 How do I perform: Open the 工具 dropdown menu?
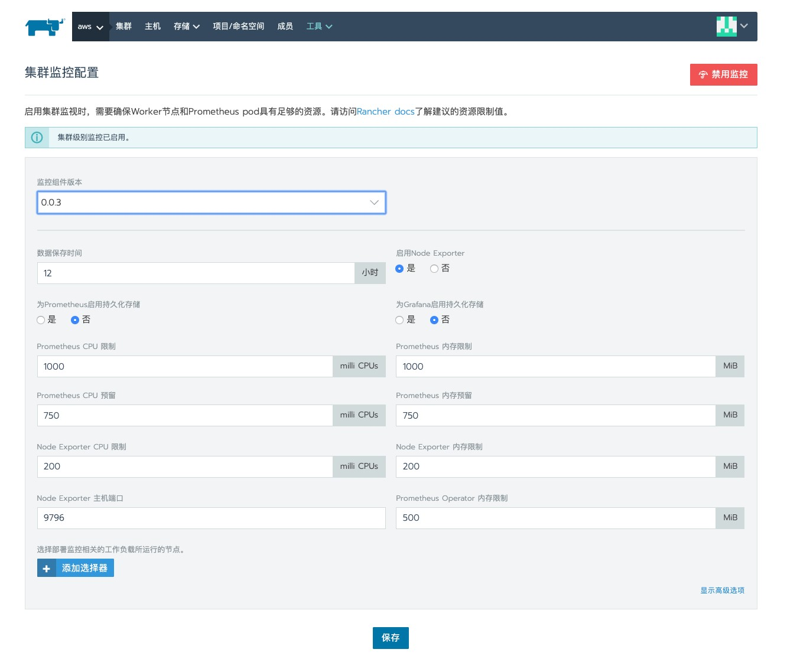[320, 27]
